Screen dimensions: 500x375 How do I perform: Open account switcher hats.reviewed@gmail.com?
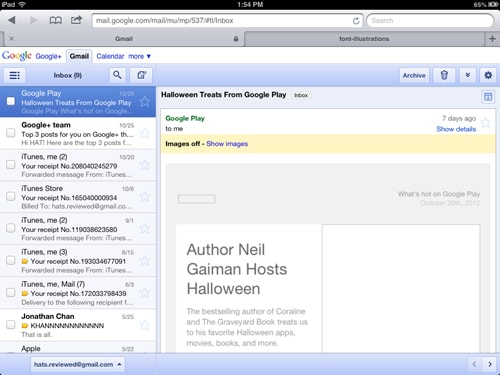click(x=78, y=364)
